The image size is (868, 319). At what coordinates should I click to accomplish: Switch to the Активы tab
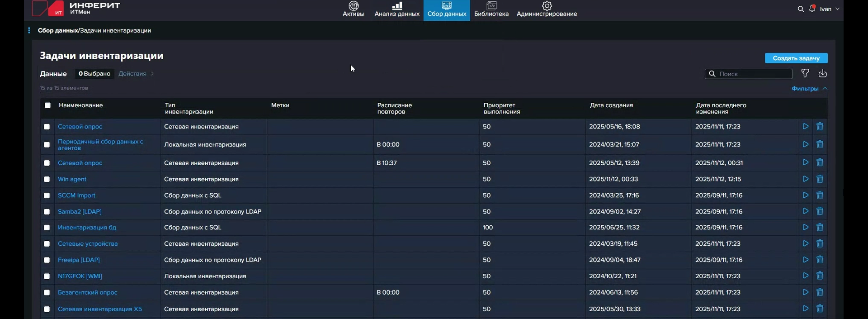[x=353, y=9]
